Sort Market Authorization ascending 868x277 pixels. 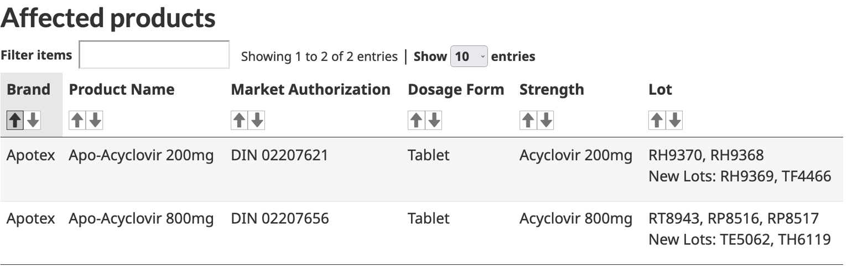pos(239,120)
